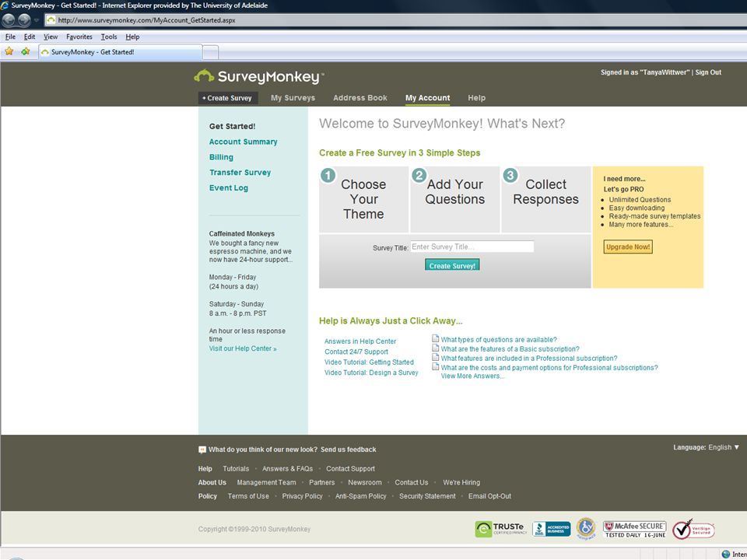Click document icon beside 'features of a Basic subscription'
The width and height of the screenshot is (747, 560).
pos(436,348)
